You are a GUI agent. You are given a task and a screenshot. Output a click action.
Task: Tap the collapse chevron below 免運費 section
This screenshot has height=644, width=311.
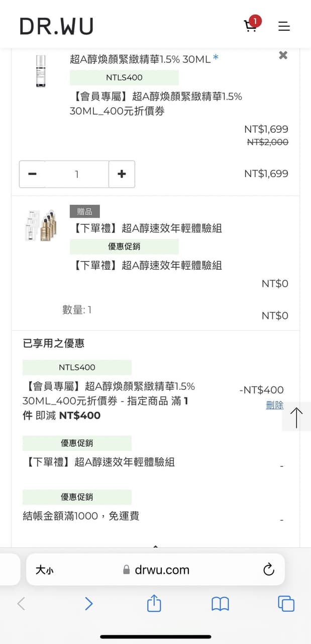(156, 546)
